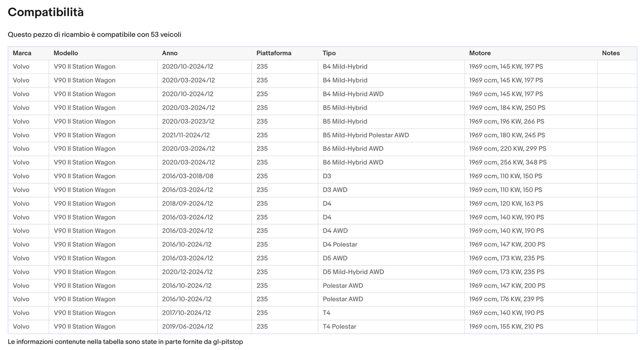Select the 2021/11-2024/12 year cell
644x350 pixels.
186,135
